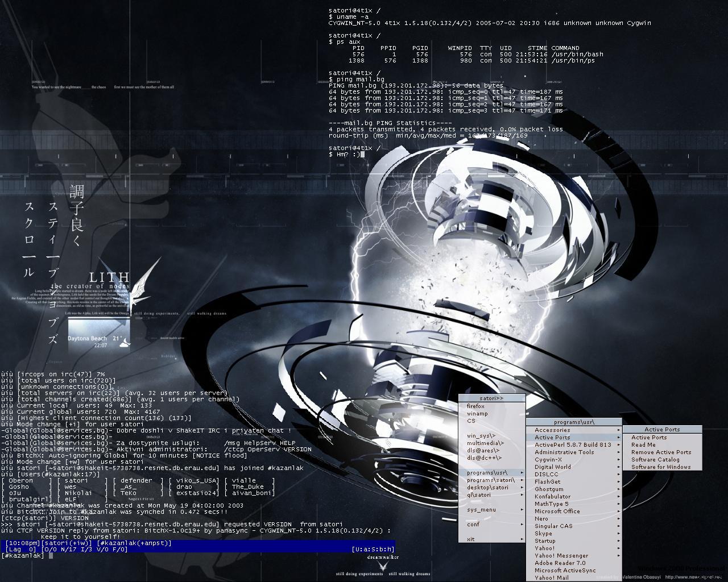Expand the xit submenu arrow

click(x=522, y=539)
